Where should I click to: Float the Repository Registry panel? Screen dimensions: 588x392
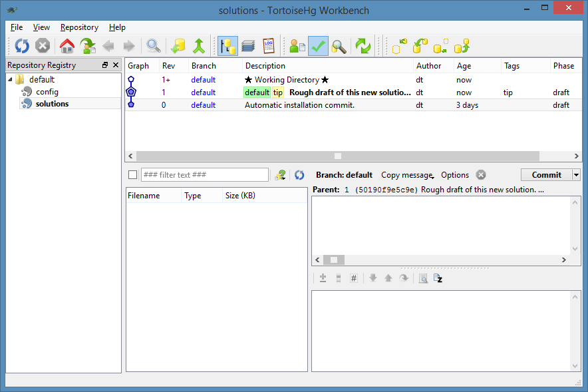coord(105,65)
